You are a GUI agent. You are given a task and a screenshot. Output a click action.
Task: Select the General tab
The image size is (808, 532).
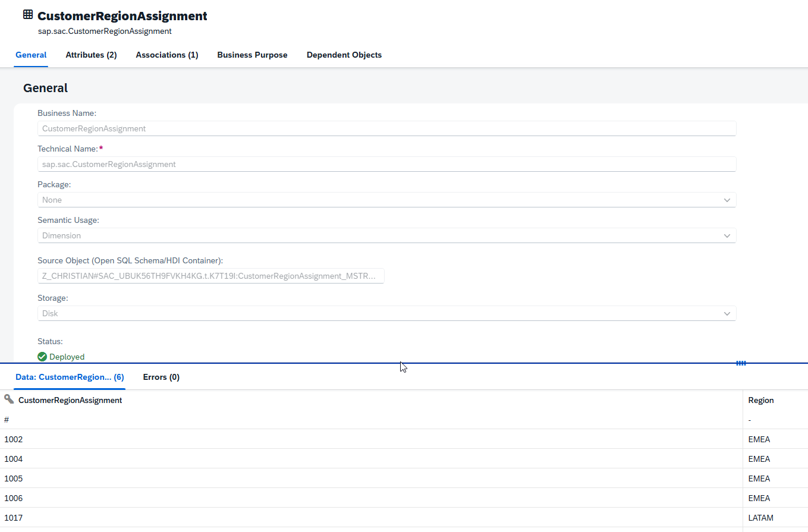[31, 55]
